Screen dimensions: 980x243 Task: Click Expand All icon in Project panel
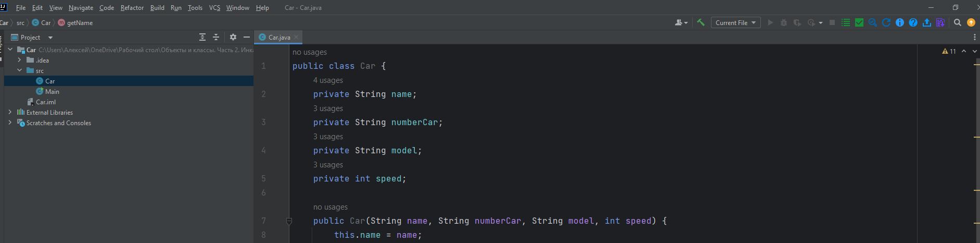tap(202, 37)
